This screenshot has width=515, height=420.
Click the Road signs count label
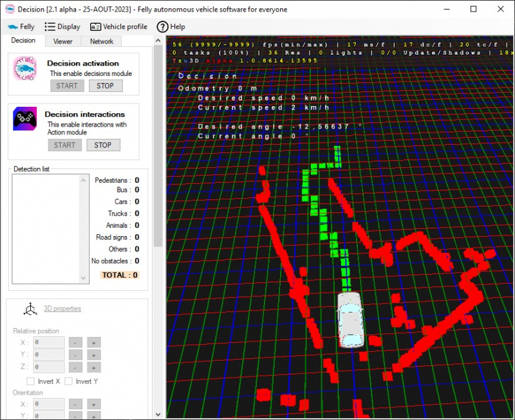117,237
